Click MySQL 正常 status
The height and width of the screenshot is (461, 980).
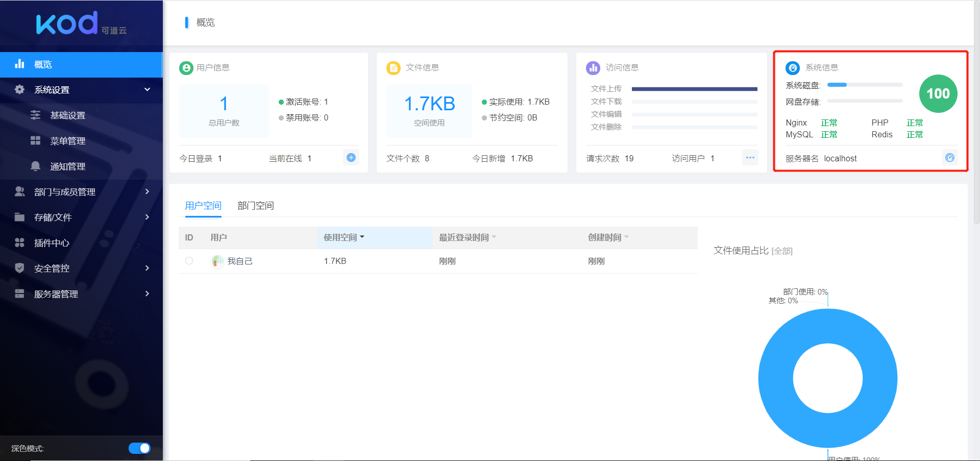[812, 135]
